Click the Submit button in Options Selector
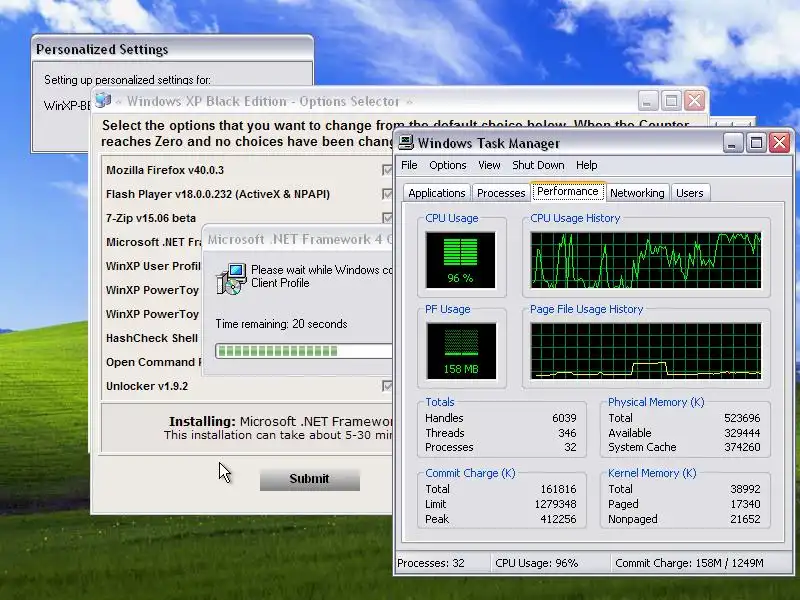Image resolution: width=800 pixels, height=600 pixels. tap(310, 479)
